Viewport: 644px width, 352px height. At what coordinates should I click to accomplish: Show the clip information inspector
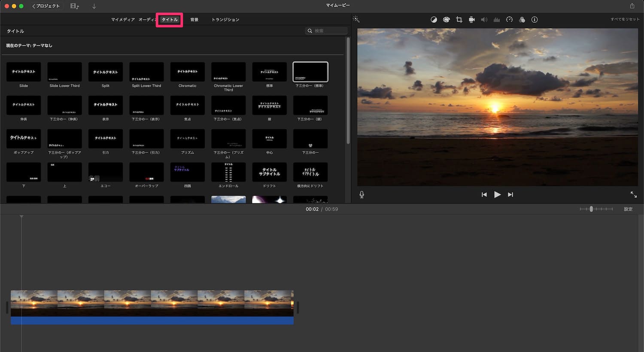pyautogui.click(x=535, y=20)
